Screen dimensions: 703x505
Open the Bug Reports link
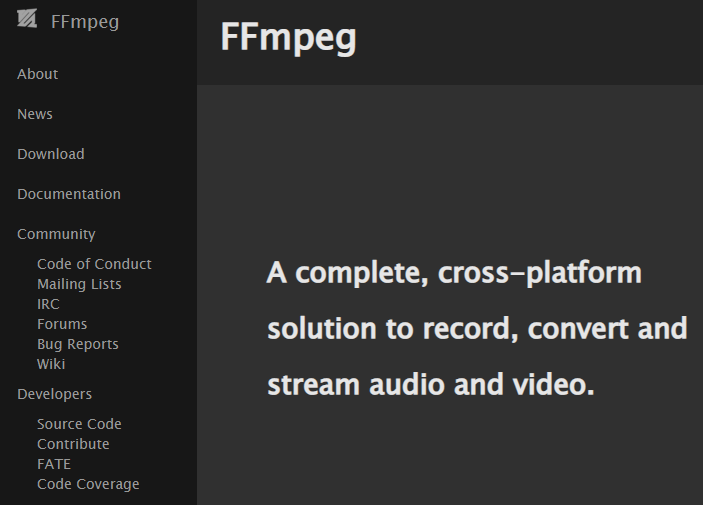click(78, 344)
